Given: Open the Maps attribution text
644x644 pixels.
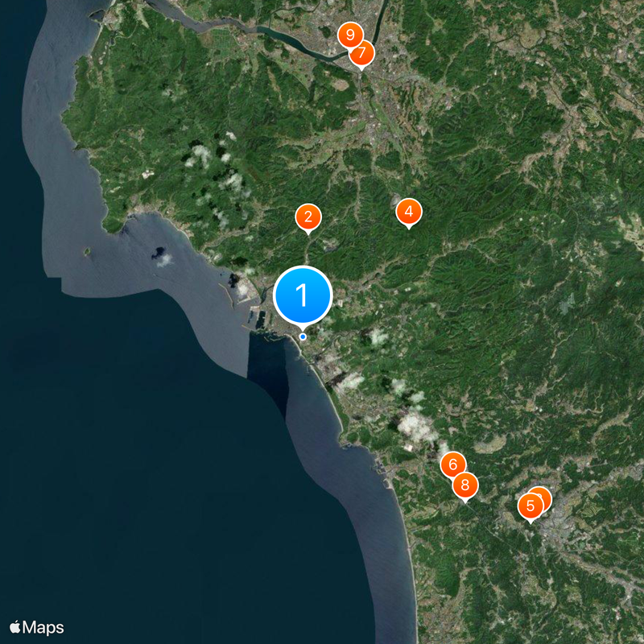Looking at the screenshot, I should click(43, 627).
